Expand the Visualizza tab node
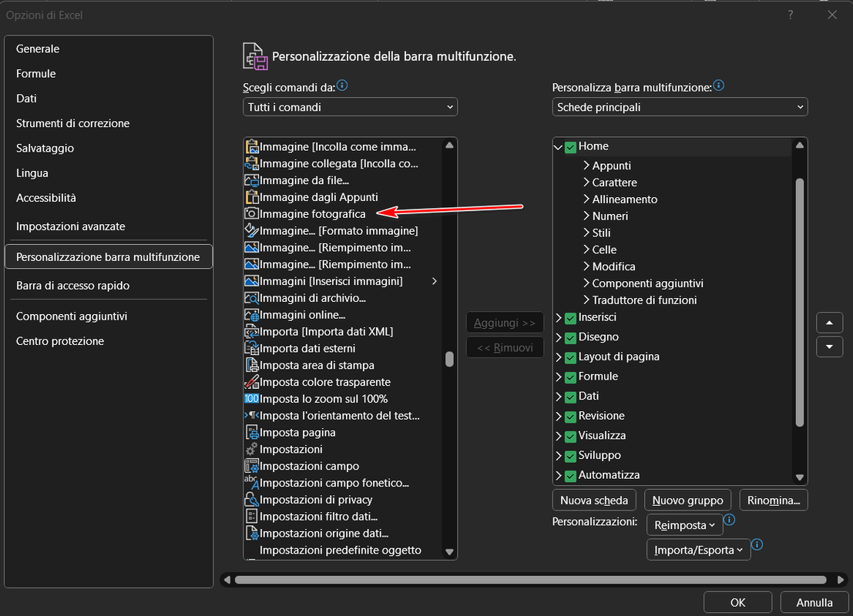 558,436
